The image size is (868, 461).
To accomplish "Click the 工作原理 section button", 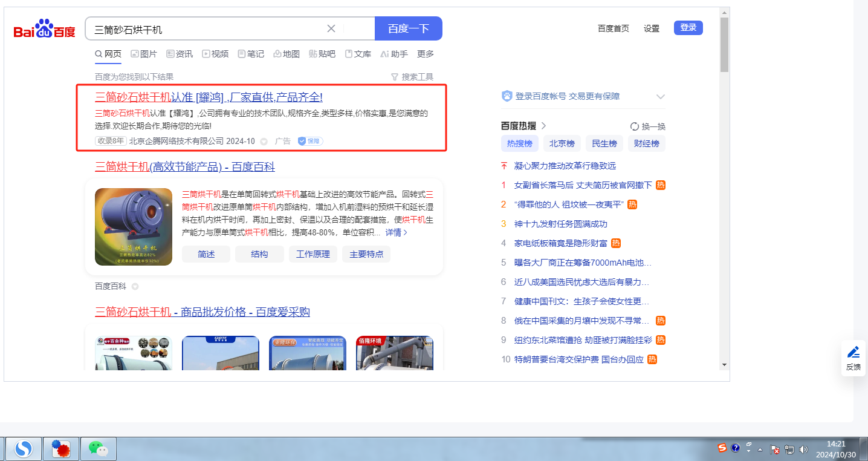I will (x=313, y=254).
